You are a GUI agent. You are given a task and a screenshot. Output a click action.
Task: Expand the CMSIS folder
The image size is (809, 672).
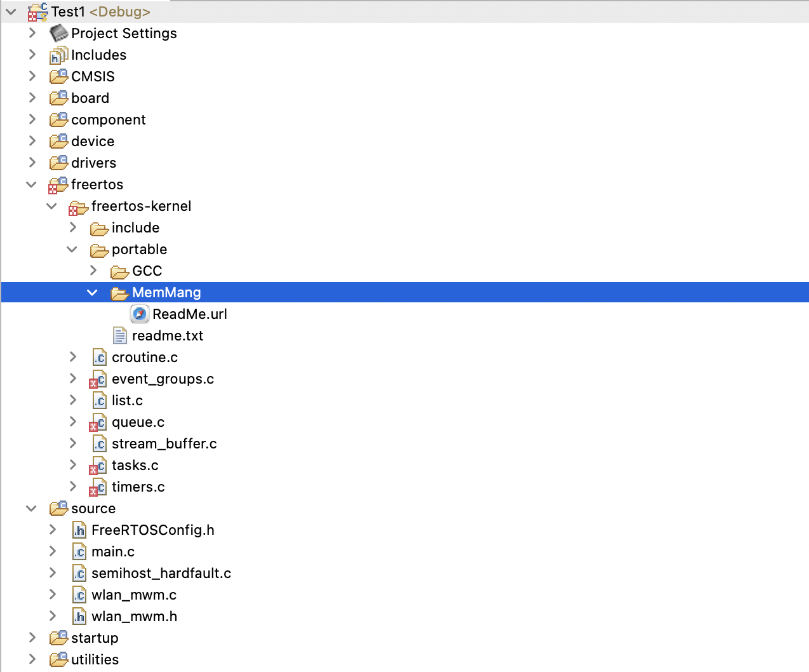pyautogui.click(x=32, y=76)
